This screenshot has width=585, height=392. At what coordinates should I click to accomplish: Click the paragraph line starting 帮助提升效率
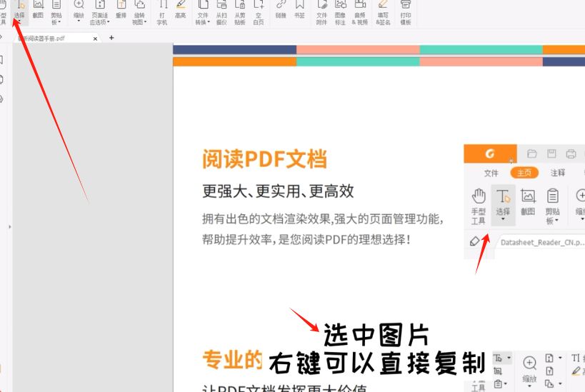pos(306,239)
